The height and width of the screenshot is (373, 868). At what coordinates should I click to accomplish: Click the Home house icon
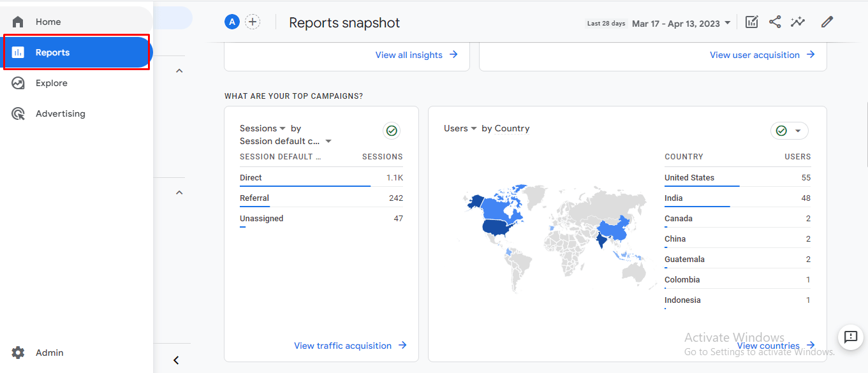18,22
